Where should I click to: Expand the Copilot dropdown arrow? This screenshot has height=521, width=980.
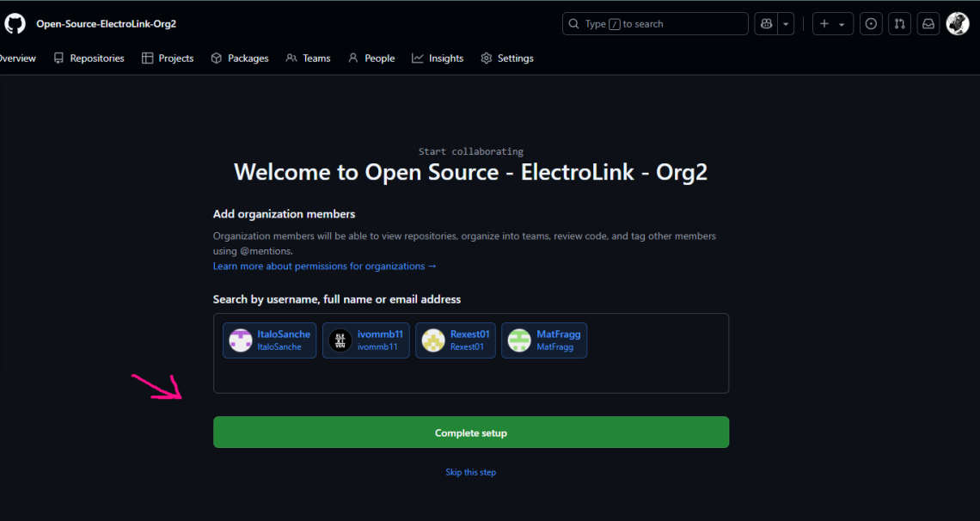(x=786, y=24)
